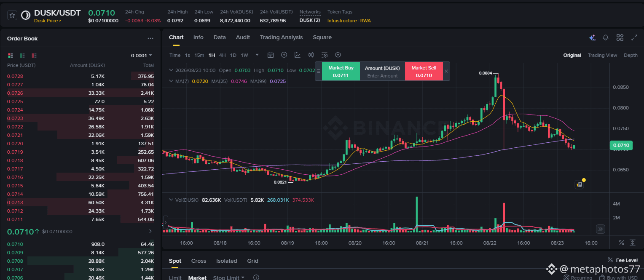Switch chart to Trading View mode

(x=602, y=55)
